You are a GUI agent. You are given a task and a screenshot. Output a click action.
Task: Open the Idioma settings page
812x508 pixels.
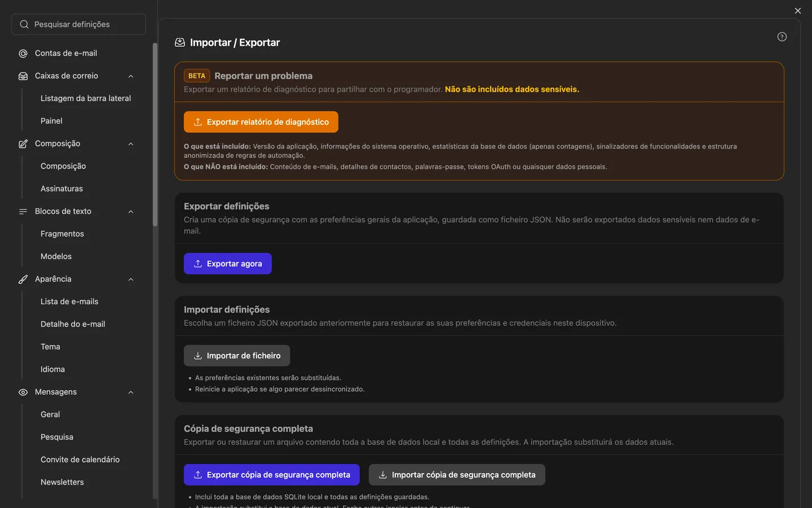(x=52, y=369)
